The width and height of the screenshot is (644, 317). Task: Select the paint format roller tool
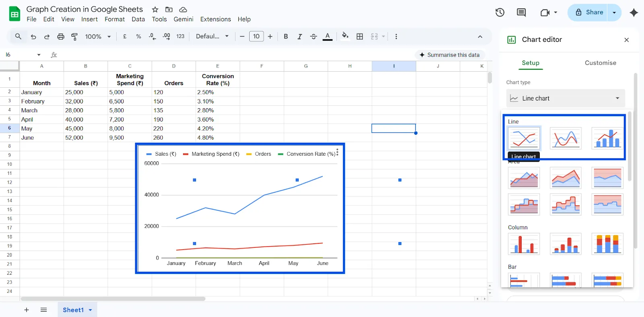click(x=74, y=37)
